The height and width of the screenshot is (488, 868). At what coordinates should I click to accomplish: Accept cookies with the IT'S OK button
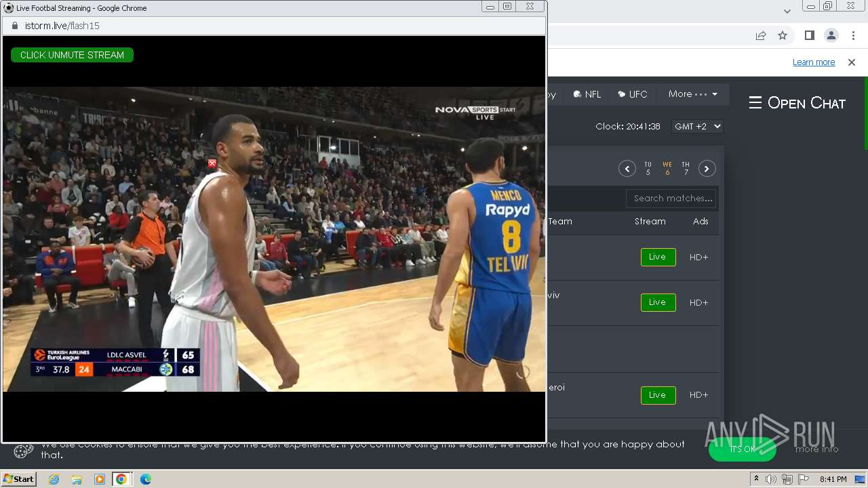[743, 449]
